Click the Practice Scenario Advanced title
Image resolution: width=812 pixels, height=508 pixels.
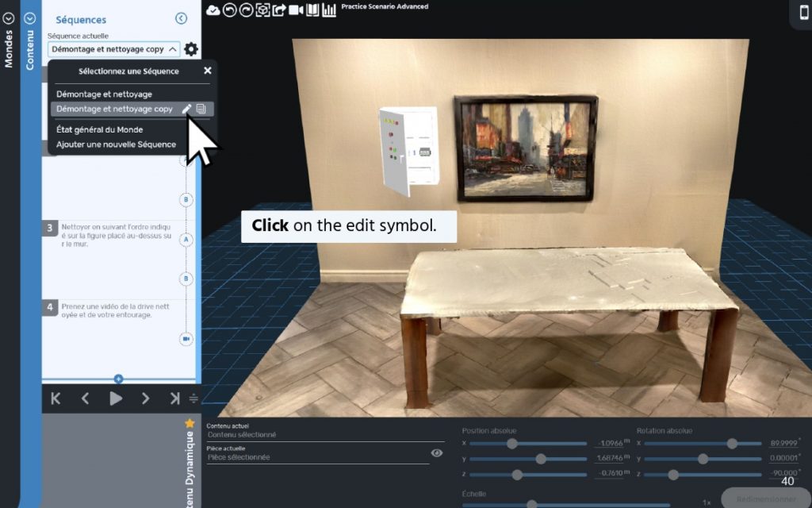(385, 6)
